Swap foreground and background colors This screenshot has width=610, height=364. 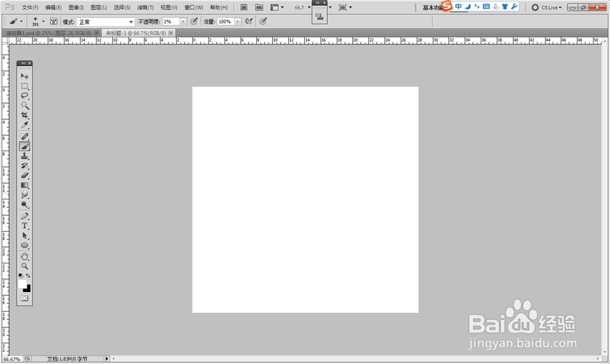pyautogui.click(x=28, y=276)
